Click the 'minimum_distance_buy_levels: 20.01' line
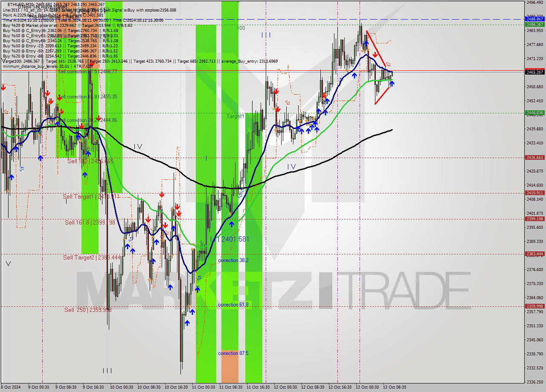 (47, 66)
